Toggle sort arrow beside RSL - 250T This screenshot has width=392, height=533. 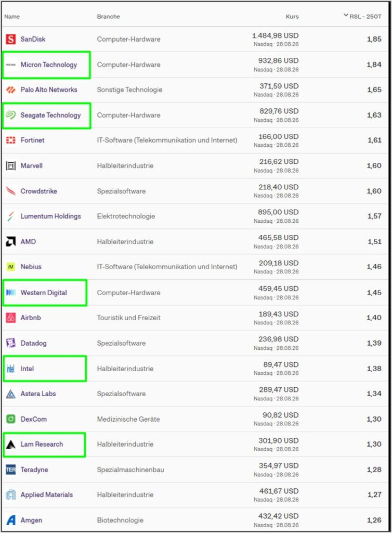346,15
